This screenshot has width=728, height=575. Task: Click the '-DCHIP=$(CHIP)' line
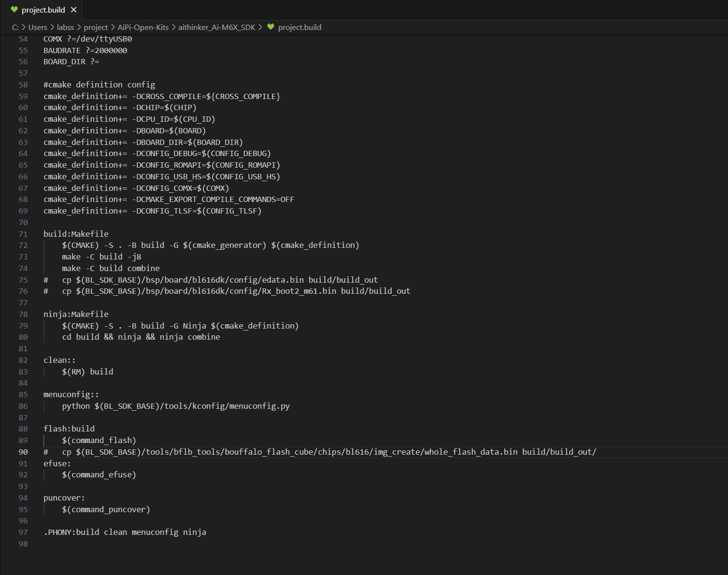[x=120, y=108]
